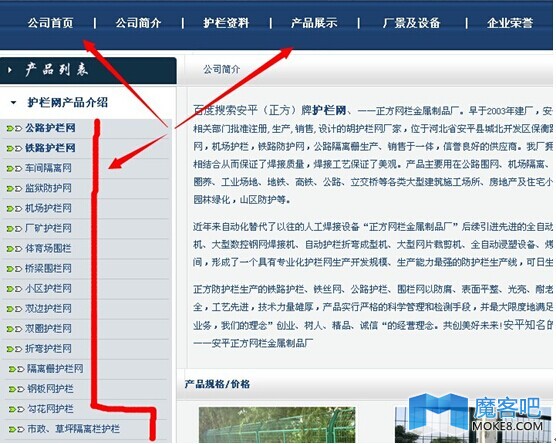Select 双圈护栏网 in product list
The image size is (556, 444).
point(48,329)
